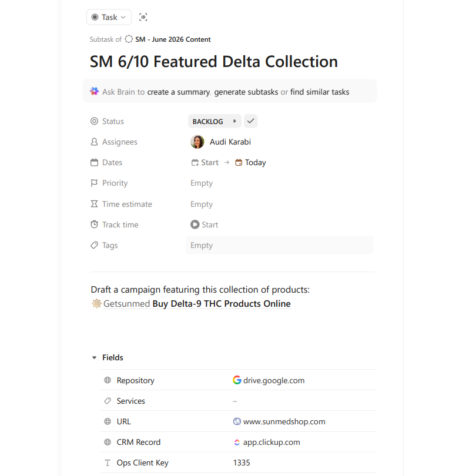Open Buy Delta-9 THC Products Online link
This screenshot has width=466, height=476.
coord(222,304)
